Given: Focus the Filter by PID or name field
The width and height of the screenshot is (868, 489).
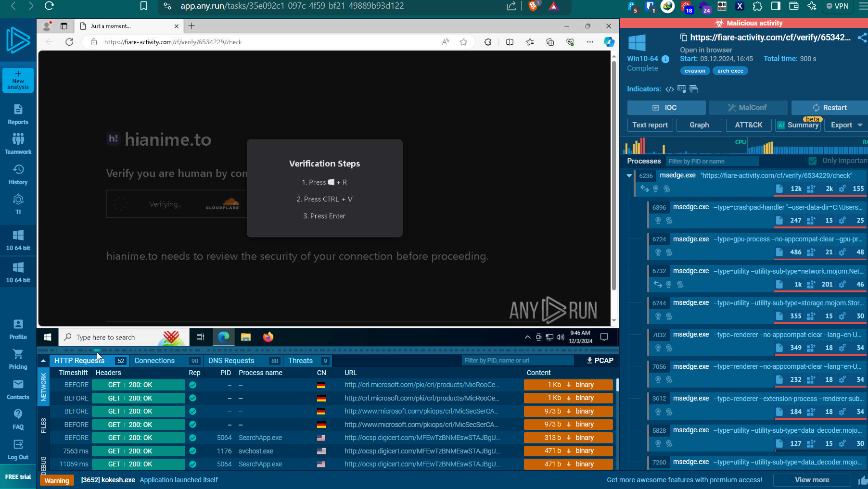Looking at the screenshot, I should point(712,161).
